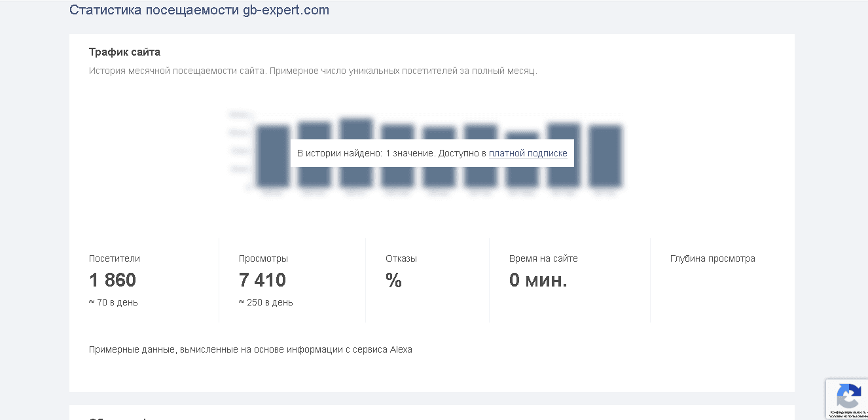Image resolution: width=868 pixels, height=420 pixels.
Task: Click the "≈ 250 в день" daily views text
Action: pos(266,302)
